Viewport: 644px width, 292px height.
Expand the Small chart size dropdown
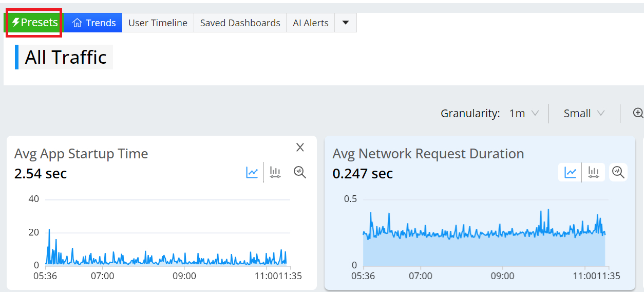(x=584, y=114)
